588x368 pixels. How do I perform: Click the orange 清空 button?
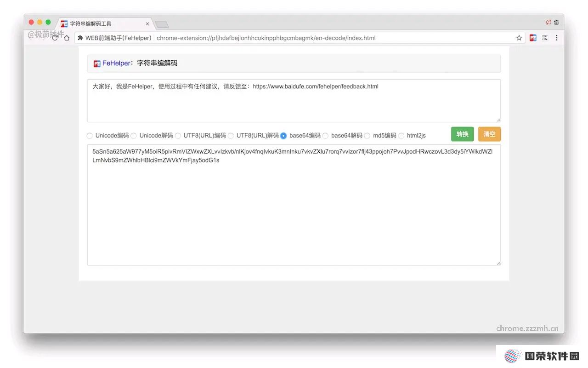pyautogui.click(x=489, y=134)
